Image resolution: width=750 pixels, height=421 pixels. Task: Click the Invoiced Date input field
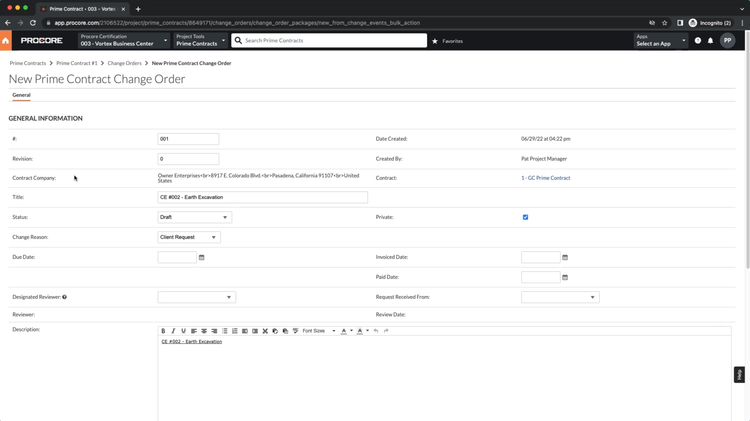(540, 257)
